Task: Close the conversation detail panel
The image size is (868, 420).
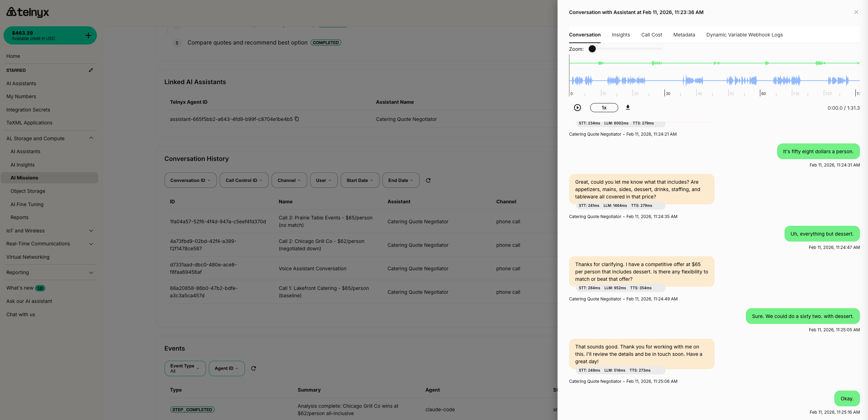Action: [x=856, y=12]
